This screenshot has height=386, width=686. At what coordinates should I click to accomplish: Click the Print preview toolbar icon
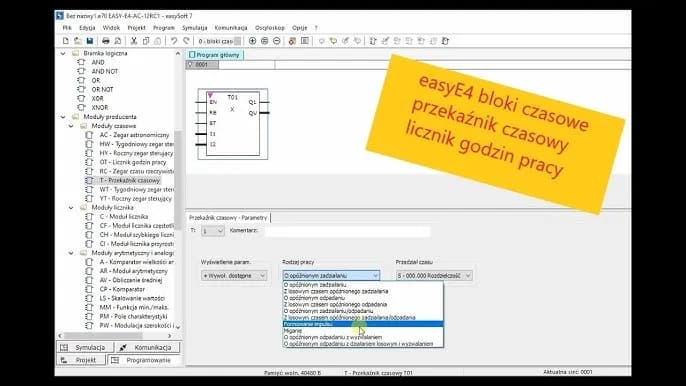coord(118,41)
